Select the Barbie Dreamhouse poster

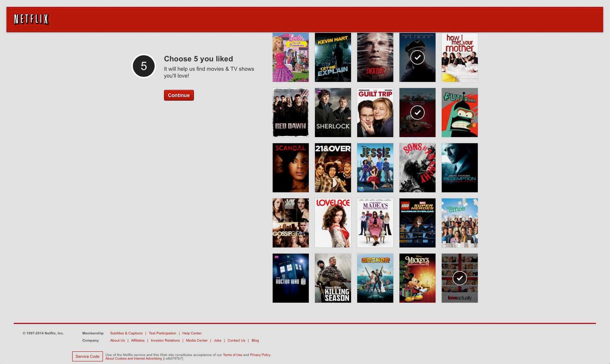pos(291,57)
